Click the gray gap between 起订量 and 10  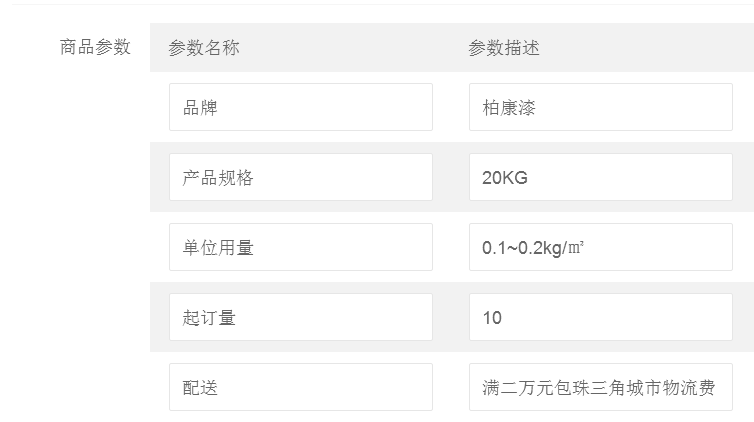tap(451, 317)
